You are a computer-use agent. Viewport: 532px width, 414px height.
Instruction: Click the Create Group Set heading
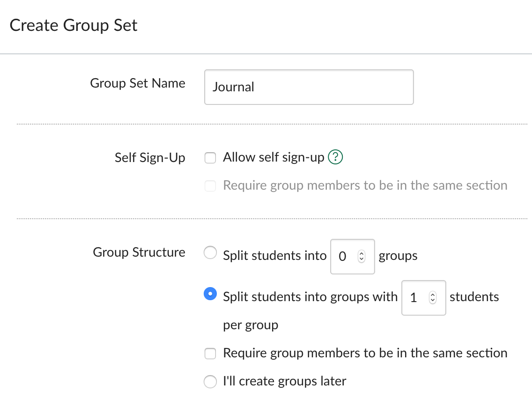click(x=73, y=25)
